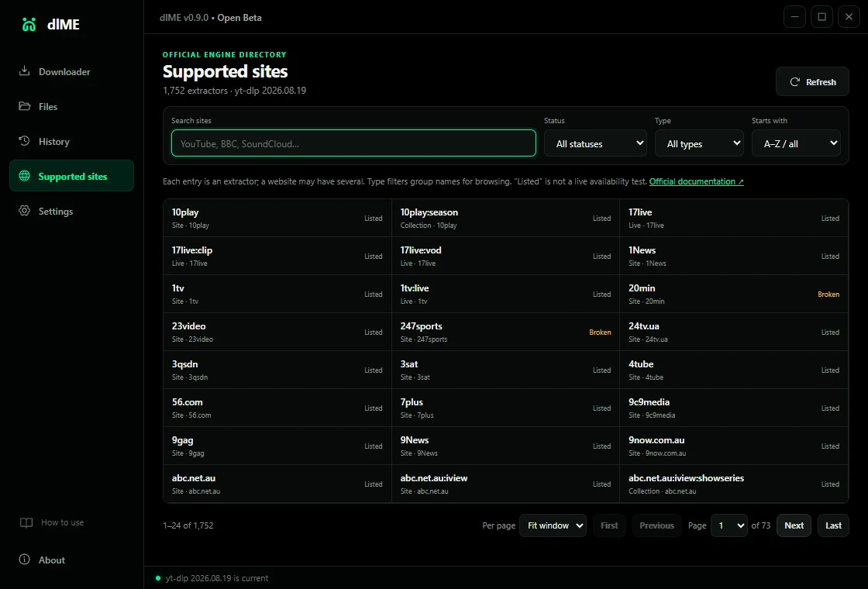Click the Refresh circular arrow icon
The width and height of the screenshot is (868, 589).
click(x=795, y=82)
